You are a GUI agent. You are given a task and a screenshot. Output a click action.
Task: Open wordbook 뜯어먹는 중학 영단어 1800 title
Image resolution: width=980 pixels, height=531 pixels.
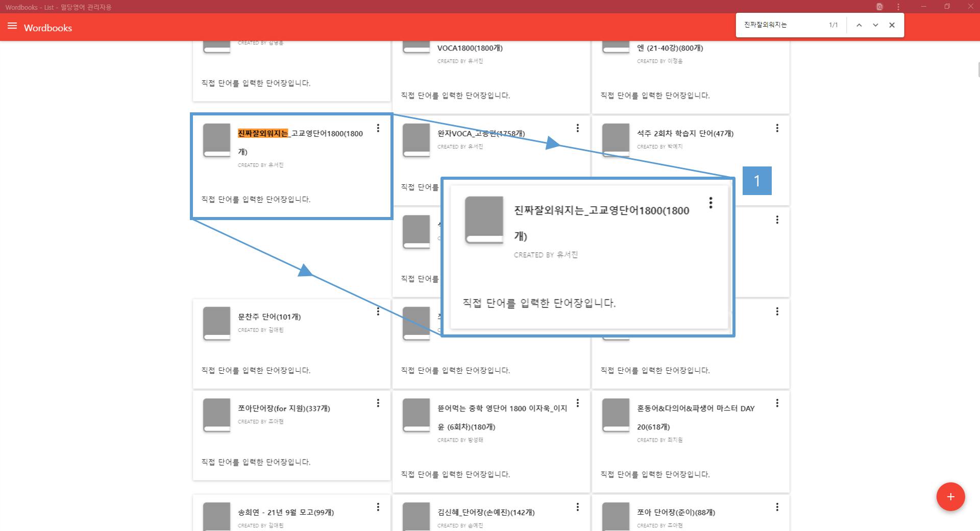click(502, 418)
